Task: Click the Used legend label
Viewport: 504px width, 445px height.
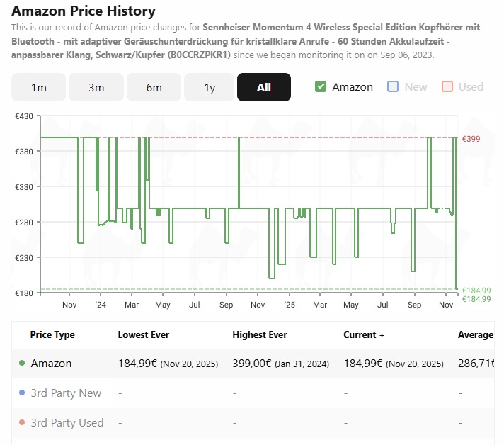Action: pos(471,87)
